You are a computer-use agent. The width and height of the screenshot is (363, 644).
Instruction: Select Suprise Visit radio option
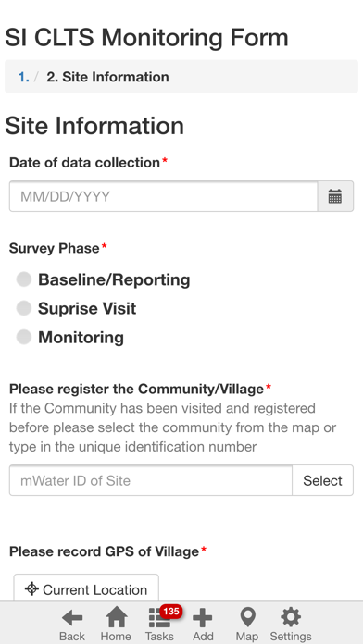(24, 308)
